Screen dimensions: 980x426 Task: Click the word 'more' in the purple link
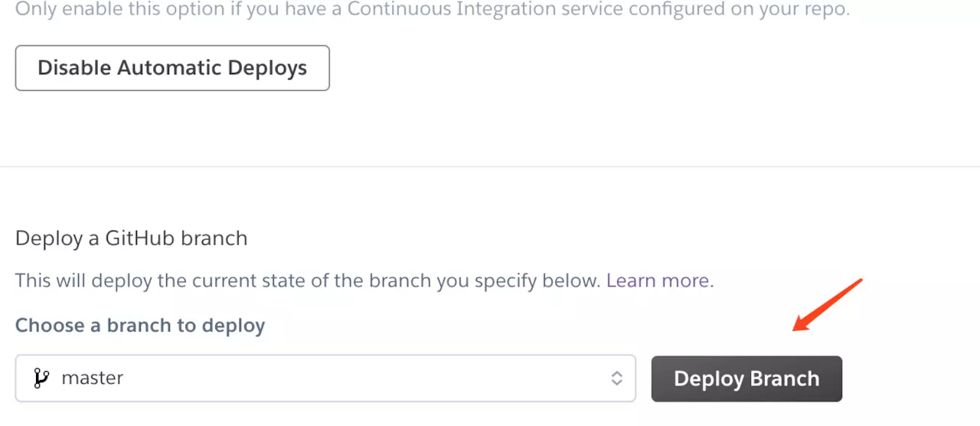coord(685,280)
